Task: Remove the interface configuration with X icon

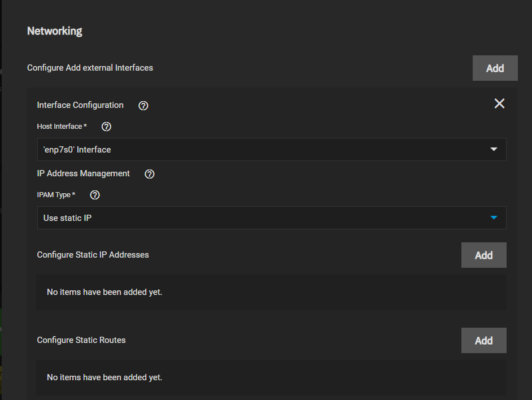Action: click(499, 103)
